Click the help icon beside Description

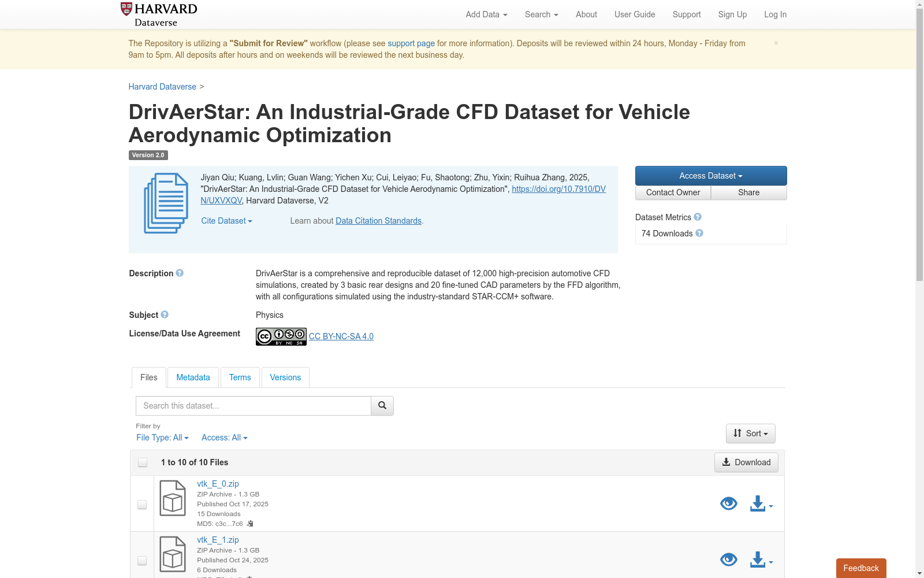point(180,273)
